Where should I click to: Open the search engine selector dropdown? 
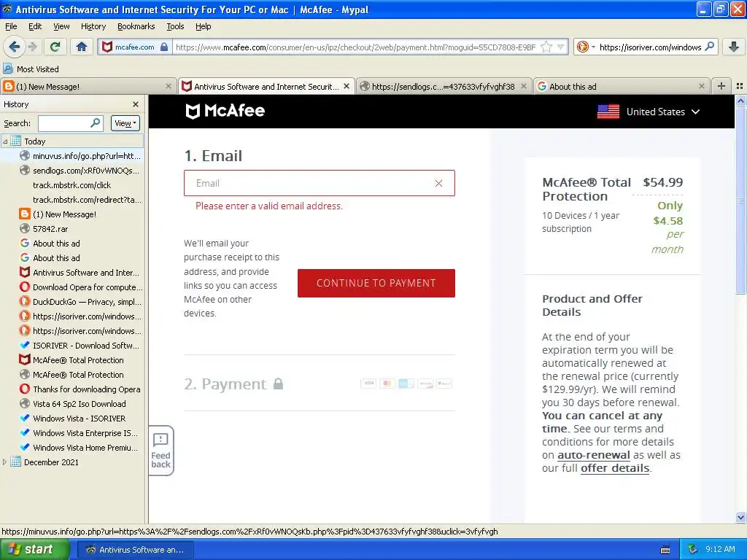click(x=586, y=47)
